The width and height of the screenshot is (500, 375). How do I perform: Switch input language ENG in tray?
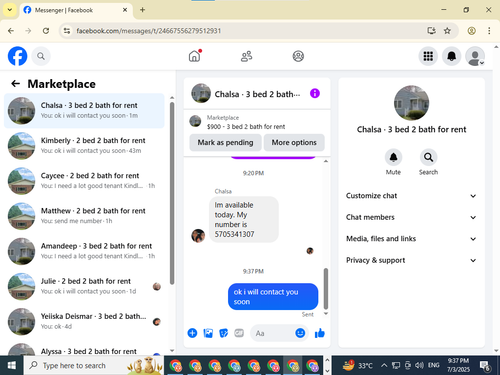click(x=433, y=365)
